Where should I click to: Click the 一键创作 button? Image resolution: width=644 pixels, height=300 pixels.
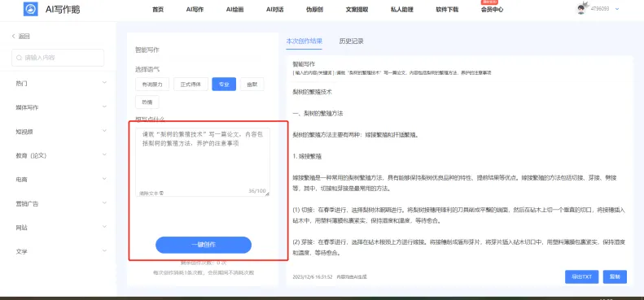click(x=204, y=245)
